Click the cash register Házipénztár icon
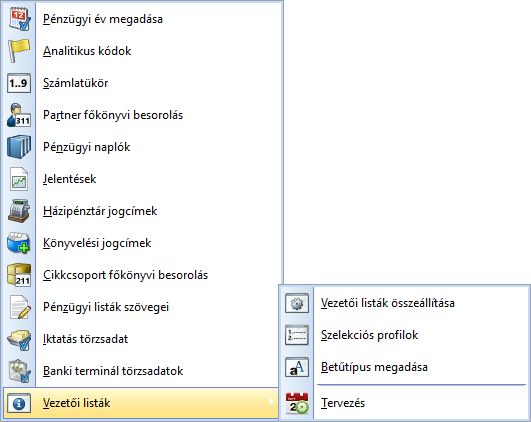The image size is (531, 422). (19, 211)
